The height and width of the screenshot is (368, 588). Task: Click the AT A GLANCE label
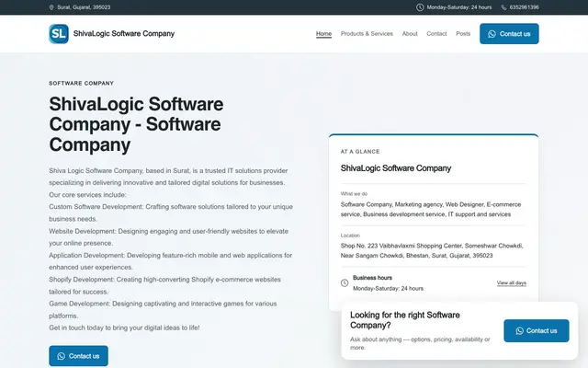[360, 152]
